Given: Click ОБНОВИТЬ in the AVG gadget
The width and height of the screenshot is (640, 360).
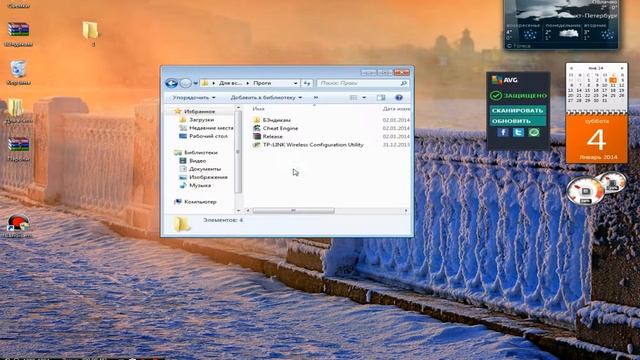Looking at the screenshot, I should tap(517, 121).
